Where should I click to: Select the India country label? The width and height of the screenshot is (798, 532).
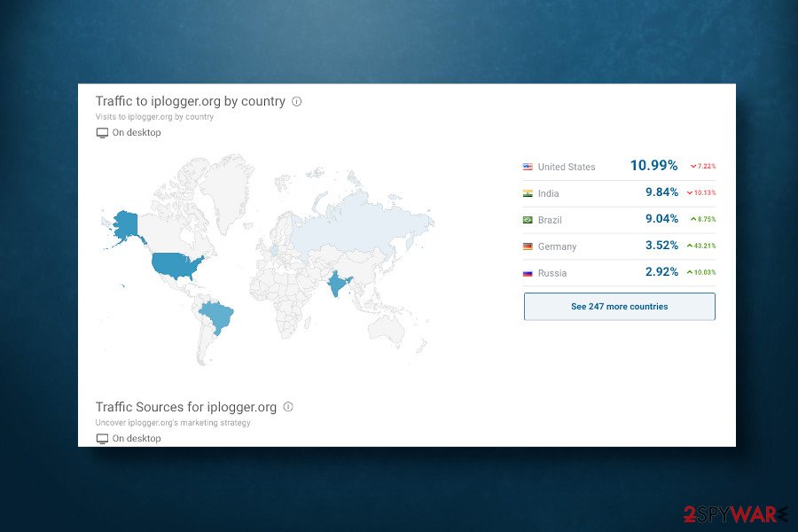pos(548,193)
